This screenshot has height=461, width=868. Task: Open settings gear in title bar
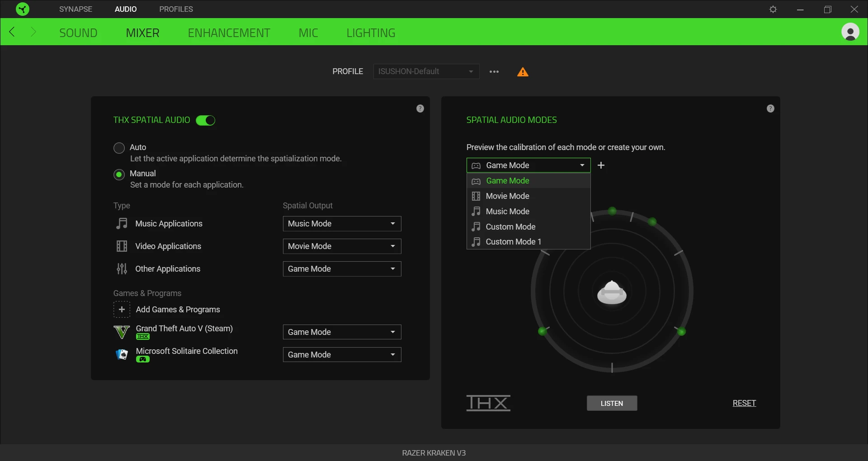click(773, 9)
